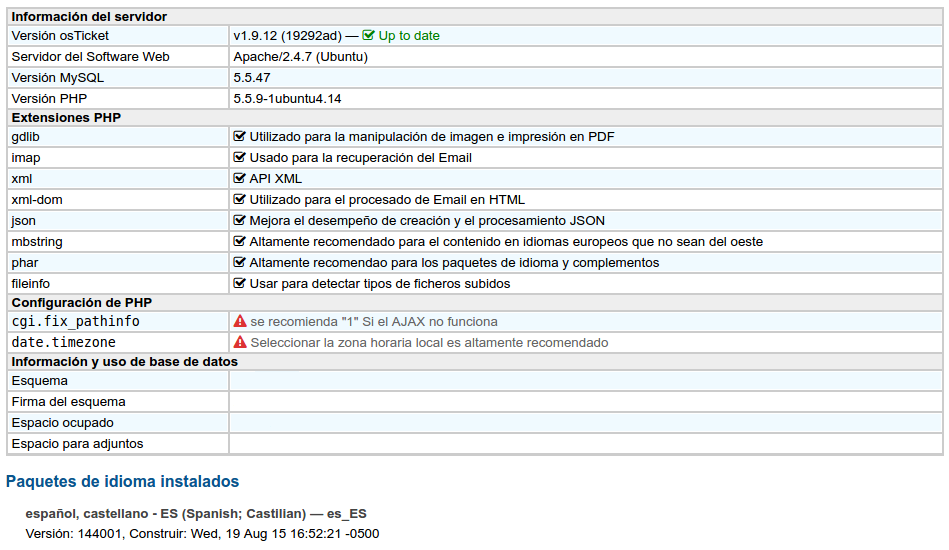Click the xml extension name
The height and width of the screenshot is (550, 949).
pyautogui.click(x=22, y=178)
